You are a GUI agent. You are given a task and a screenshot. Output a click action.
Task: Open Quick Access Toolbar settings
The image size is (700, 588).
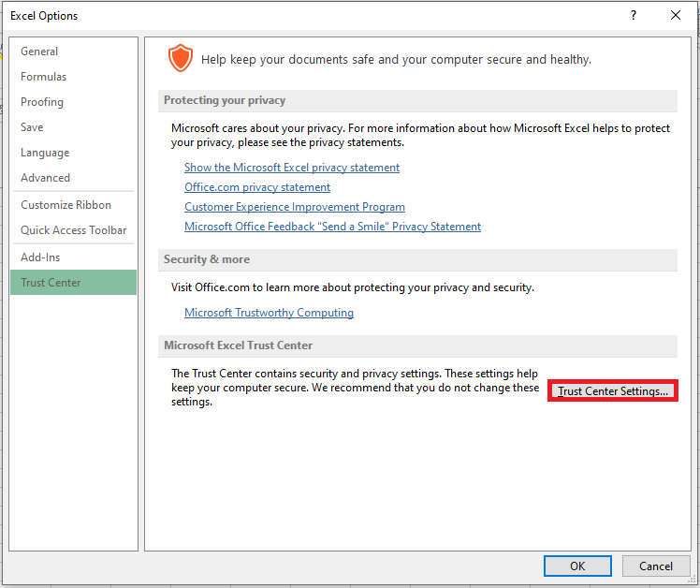coord(73,230)
